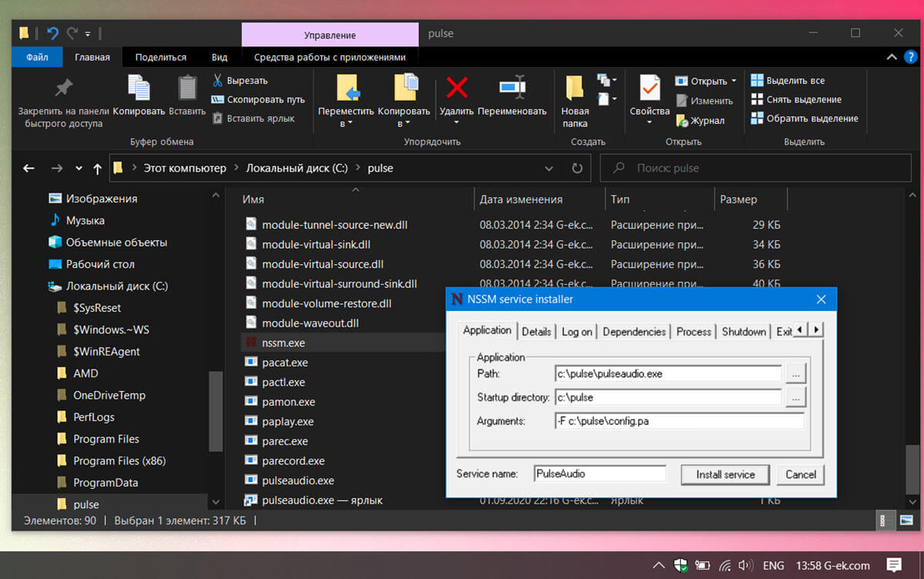Open the notification center icon

(893, 565)
